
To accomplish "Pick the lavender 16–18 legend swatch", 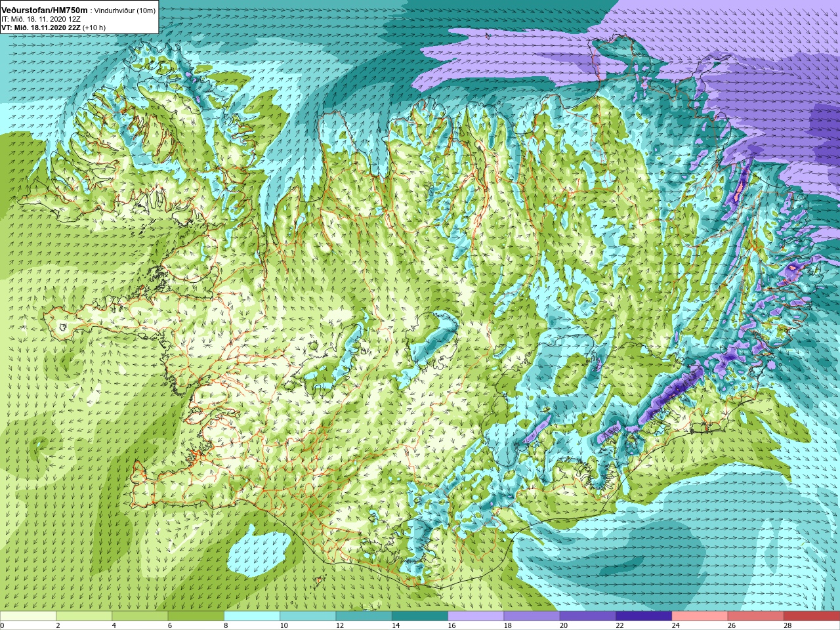I will click(476, 616).
